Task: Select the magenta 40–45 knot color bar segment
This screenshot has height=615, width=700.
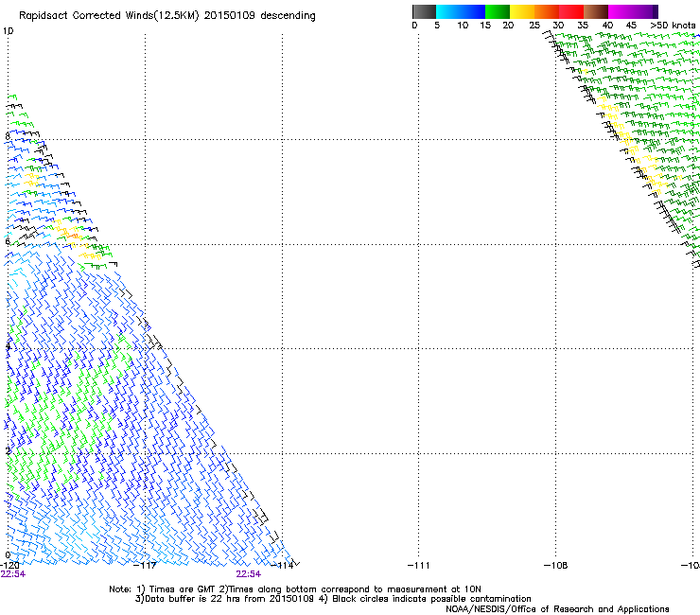Action: point(621,11)
